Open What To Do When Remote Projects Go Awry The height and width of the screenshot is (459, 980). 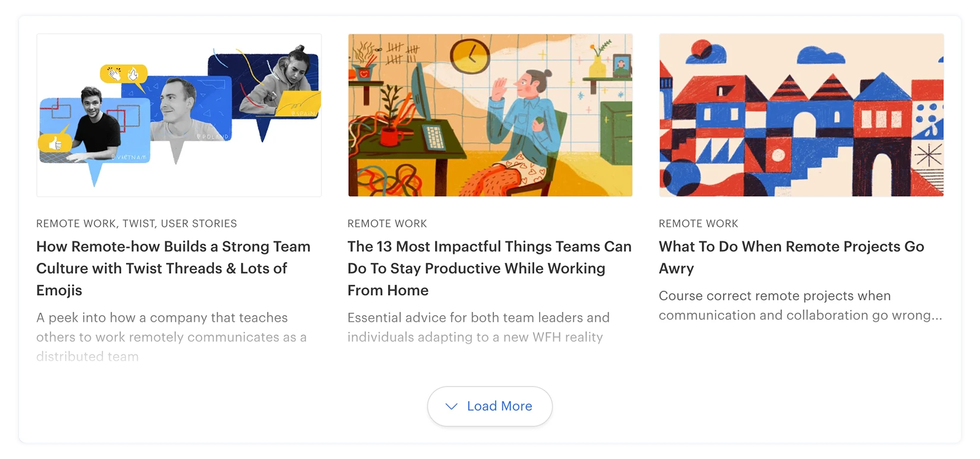pos(791,257)
